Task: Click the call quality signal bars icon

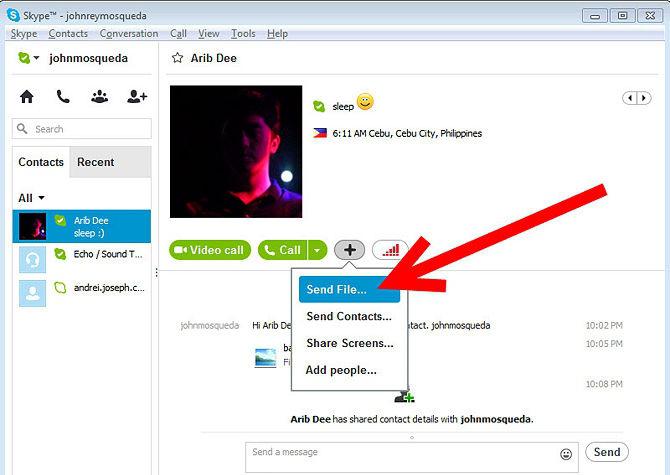Action: coord(390,250)
